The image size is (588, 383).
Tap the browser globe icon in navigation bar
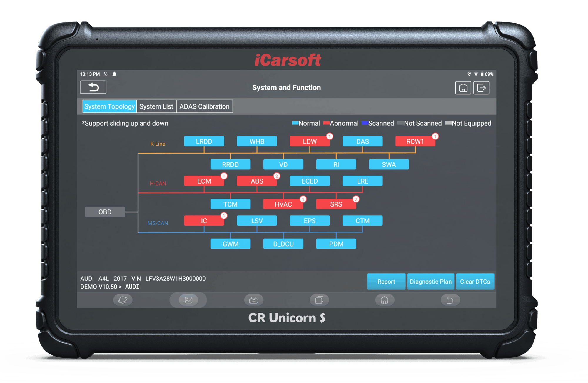coord(123,300)
